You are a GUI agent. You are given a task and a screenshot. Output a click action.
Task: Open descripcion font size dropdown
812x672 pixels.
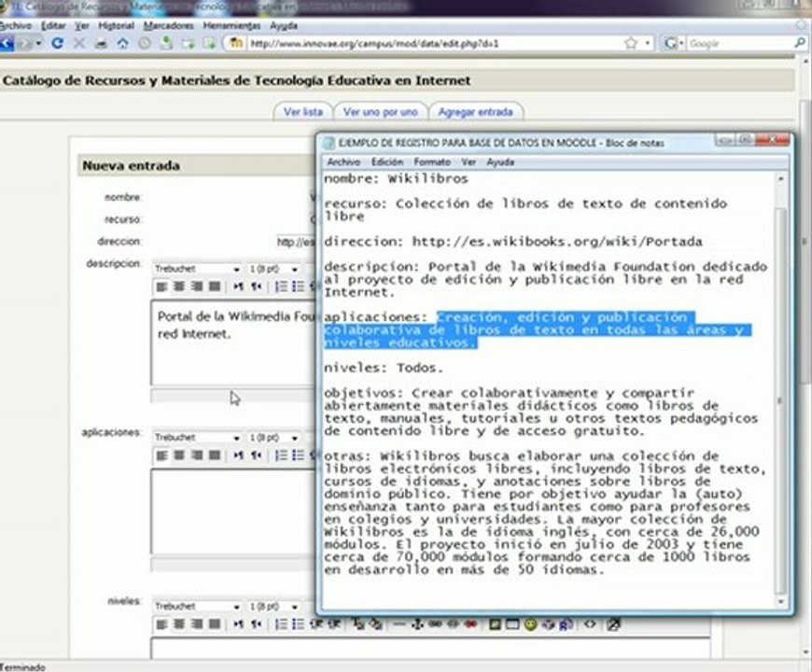click(273, 269)
